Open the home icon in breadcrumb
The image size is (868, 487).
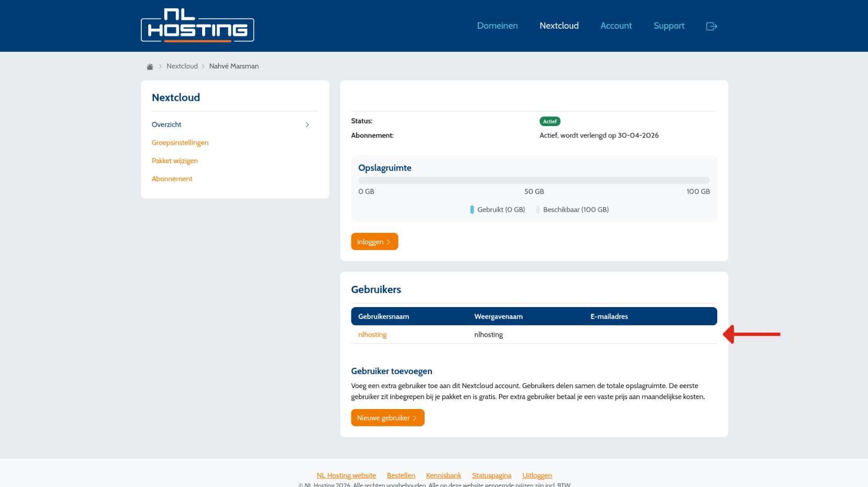[x=150, y=66]
